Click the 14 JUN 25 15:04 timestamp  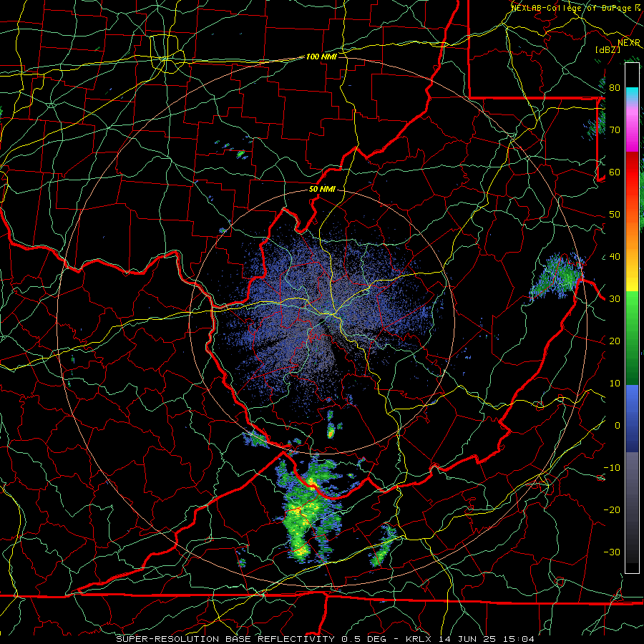487,639
